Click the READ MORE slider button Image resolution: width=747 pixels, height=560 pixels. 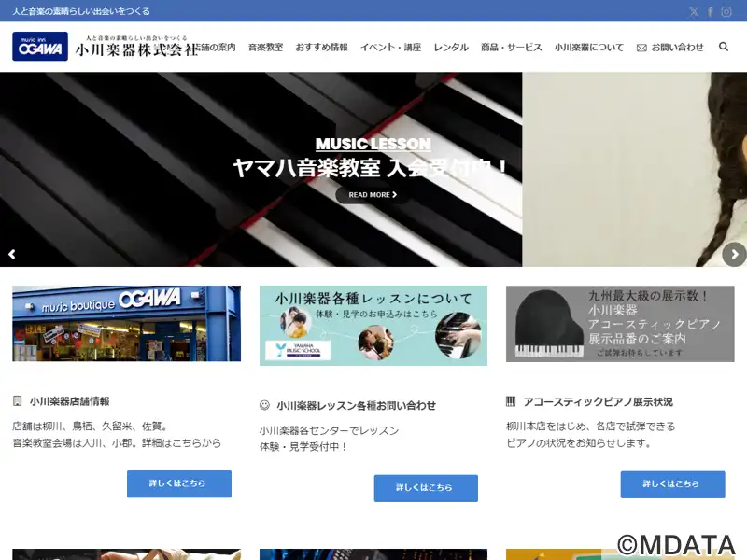[373, 195]
